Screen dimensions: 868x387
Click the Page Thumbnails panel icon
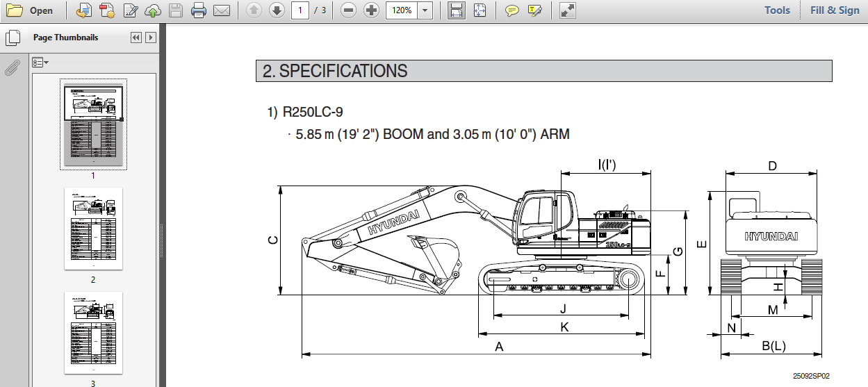[11, 38]
